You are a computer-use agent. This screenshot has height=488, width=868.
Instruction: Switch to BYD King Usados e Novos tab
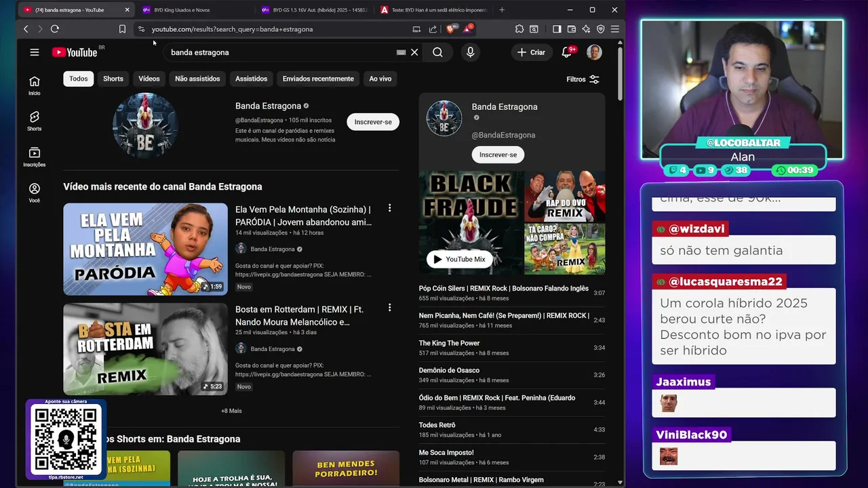tap(194, 10)
